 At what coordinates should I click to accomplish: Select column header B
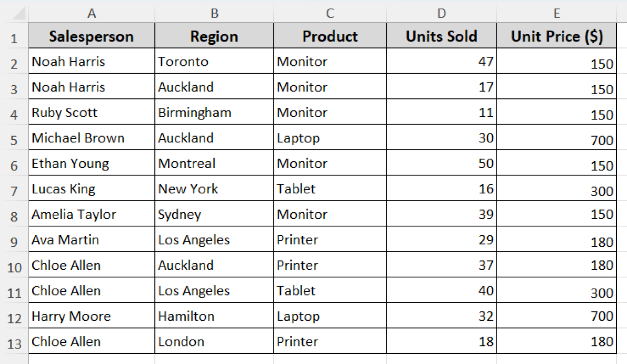pyautogui.click(x=214, y=13)
